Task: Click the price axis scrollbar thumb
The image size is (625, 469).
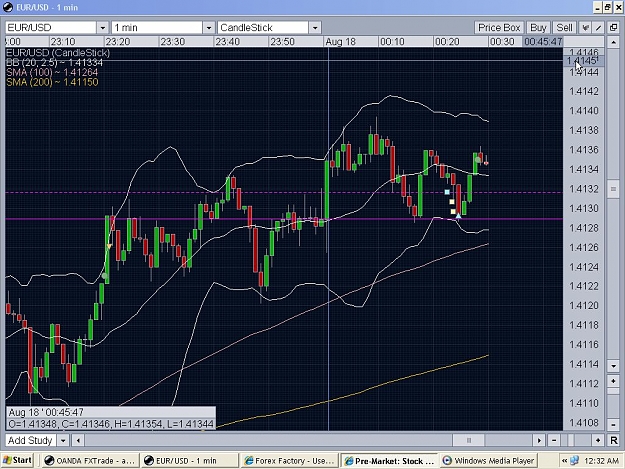Action: pos(613,189)
